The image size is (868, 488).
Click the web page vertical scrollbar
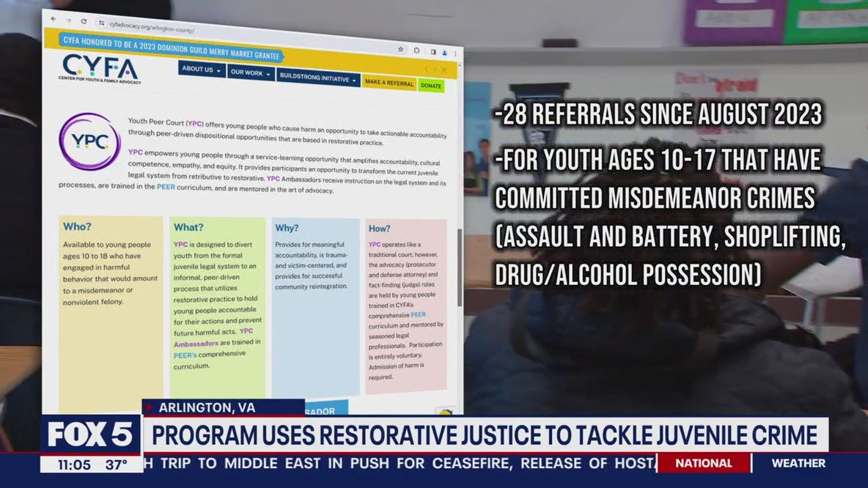[460, 267]
